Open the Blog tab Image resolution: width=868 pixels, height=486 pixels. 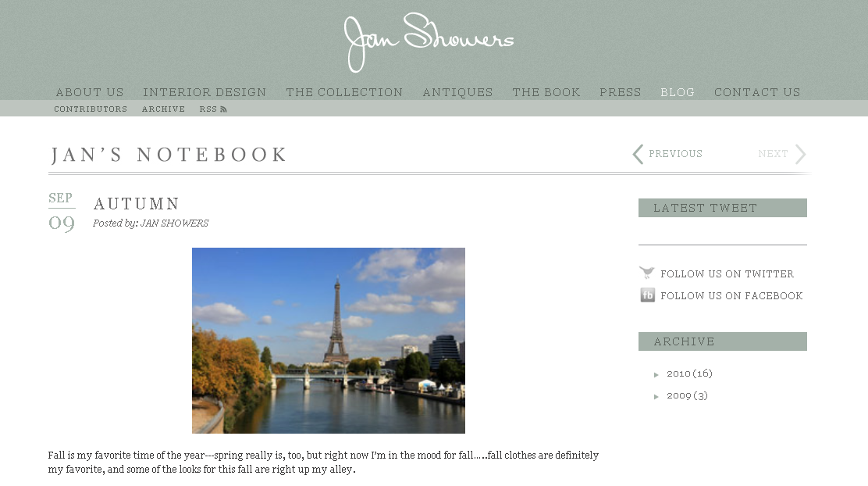coord(678,92)
